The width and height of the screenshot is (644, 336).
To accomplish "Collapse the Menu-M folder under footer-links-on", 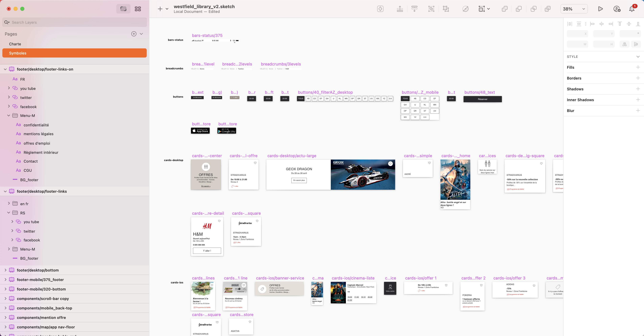I will coord(9,116).
